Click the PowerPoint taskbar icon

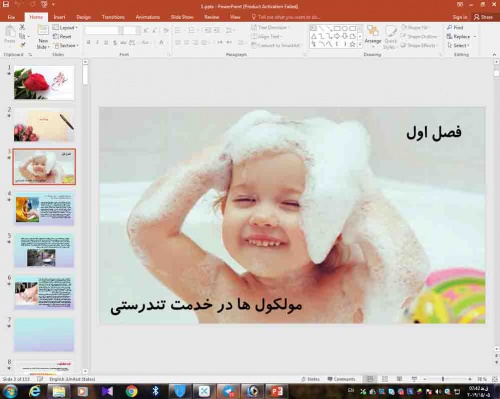pyautogui.click(x=277, y=391)
